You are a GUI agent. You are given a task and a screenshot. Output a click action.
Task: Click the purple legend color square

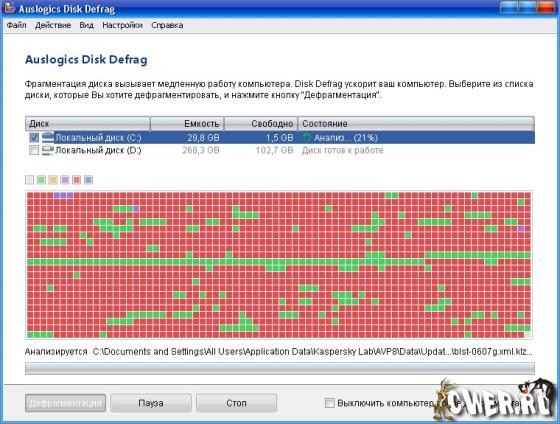tap(65, 180)
